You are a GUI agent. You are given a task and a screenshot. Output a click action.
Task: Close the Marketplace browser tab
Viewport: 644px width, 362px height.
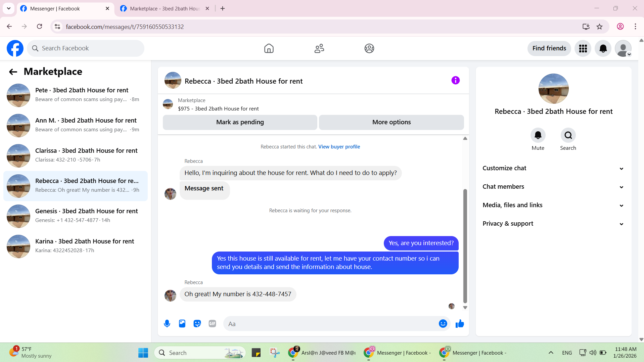click(x=207, y=8)
